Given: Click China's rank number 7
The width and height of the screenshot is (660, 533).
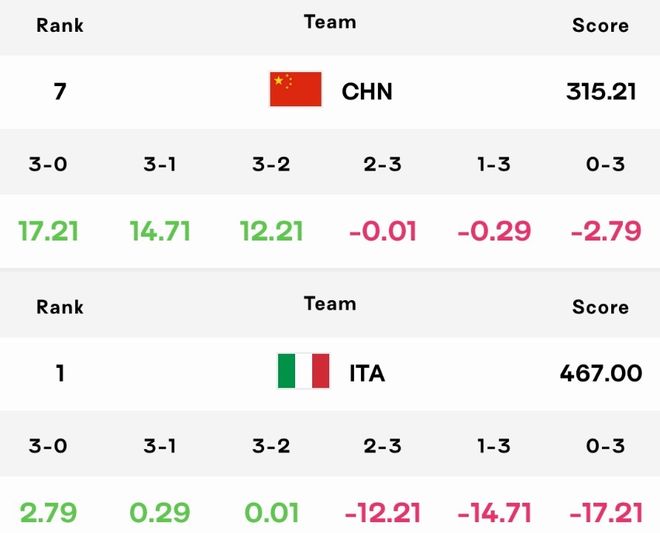Looking at the screenshot, I should tap(60, 91).
